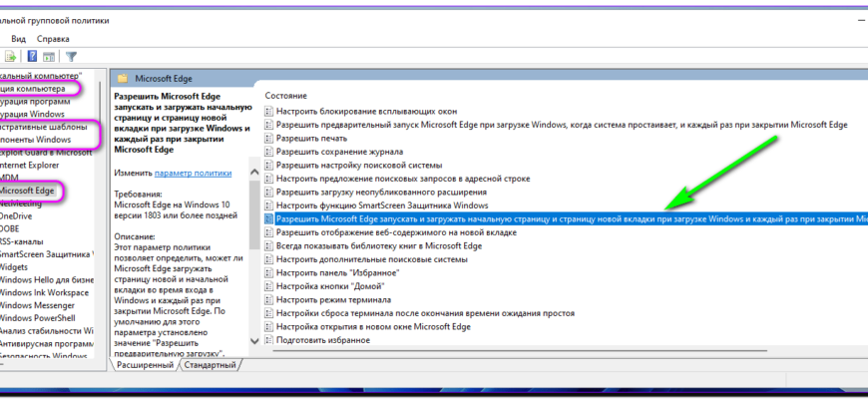Select Анализ стабильности tree node
The width and height of the screenshot is (868, 399).
[47, 331]
